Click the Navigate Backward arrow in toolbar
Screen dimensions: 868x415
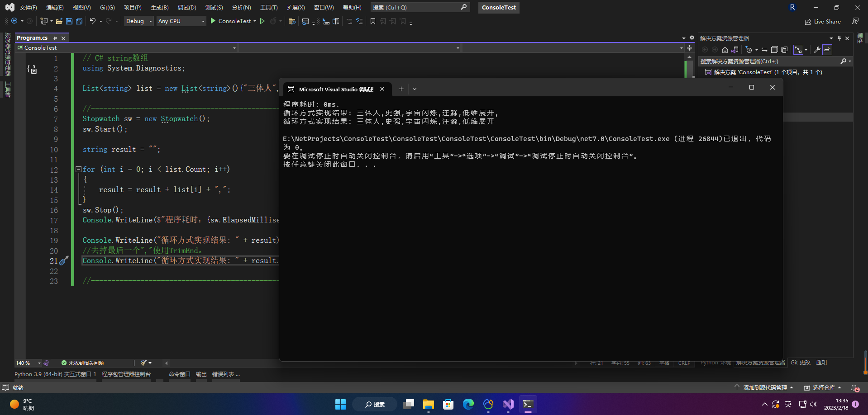click(x=14, y=21)
